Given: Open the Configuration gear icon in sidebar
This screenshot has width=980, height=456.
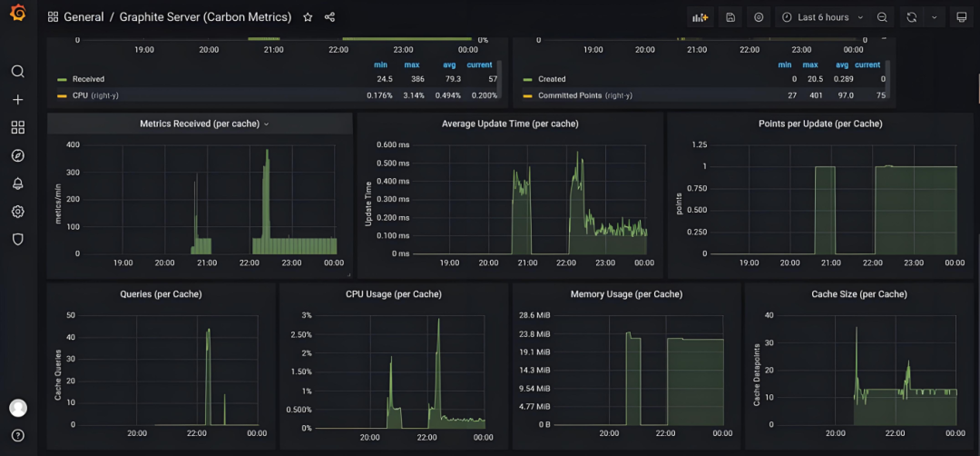Looking at the screenshot, I should tap(18, 212).
